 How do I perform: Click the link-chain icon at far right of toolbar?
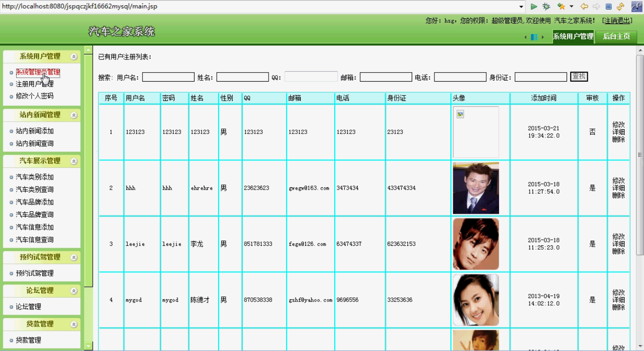click(636, 6)
